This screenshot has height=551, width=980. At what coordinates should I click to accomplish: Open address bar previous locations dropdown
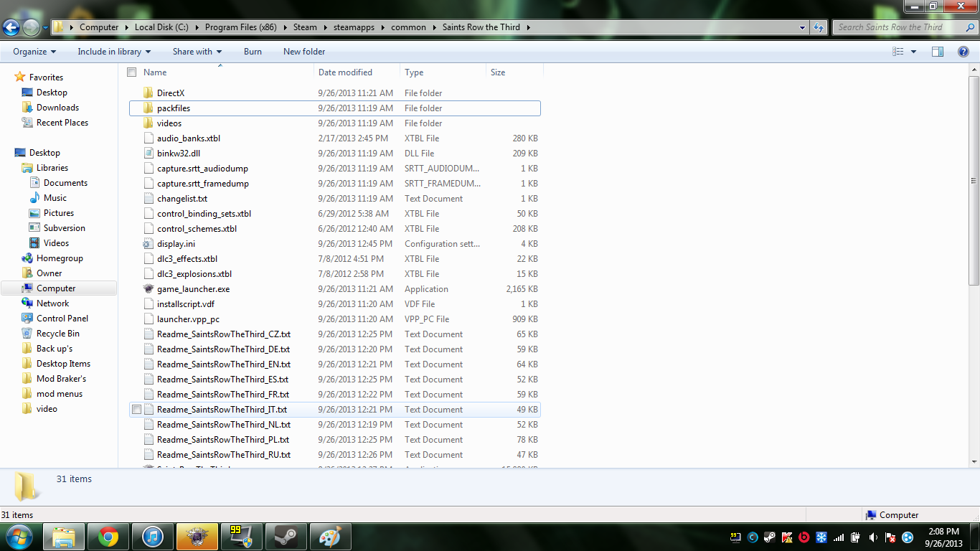pos(802,27)
